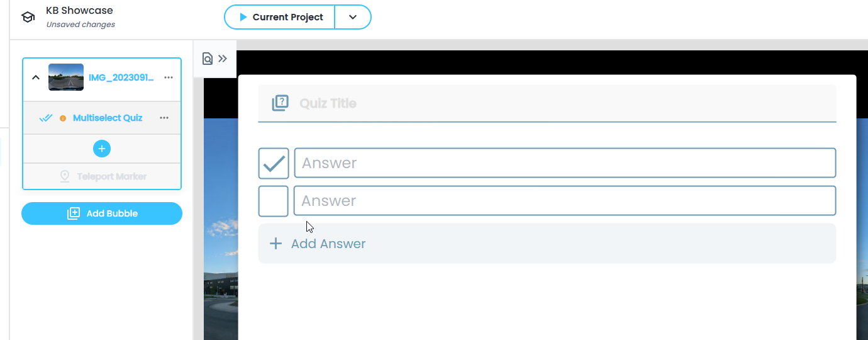Click the Quiz Title question icon
The height and width of the screenshot is (340, 868).
pyautogui.click(x=280, y=103)
